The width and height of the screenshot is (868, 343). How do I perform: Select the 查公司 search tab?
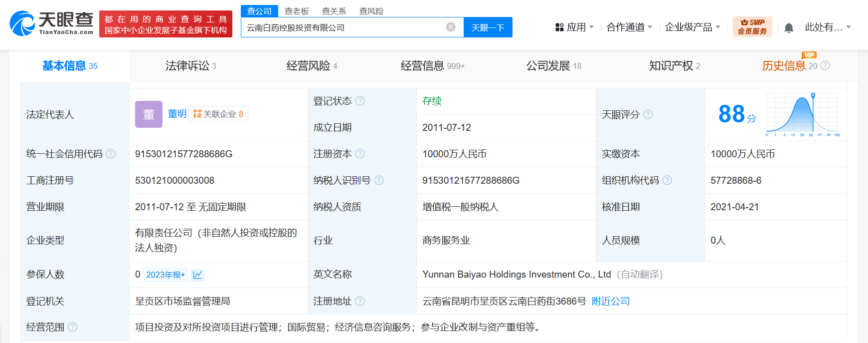pos(259,11)
